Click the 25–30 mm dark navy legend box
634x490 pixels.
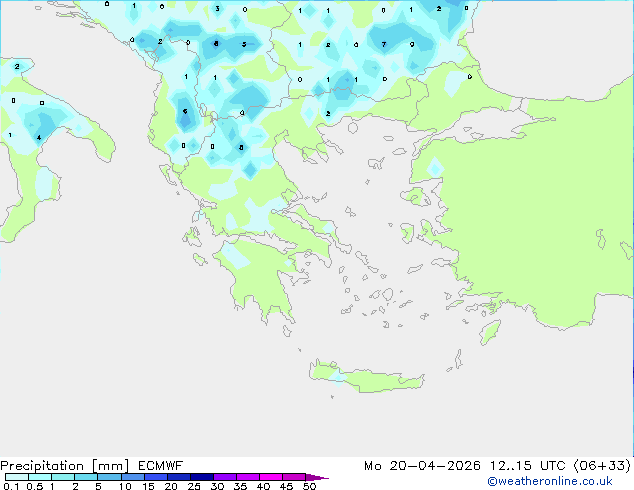tap(201, 477)
